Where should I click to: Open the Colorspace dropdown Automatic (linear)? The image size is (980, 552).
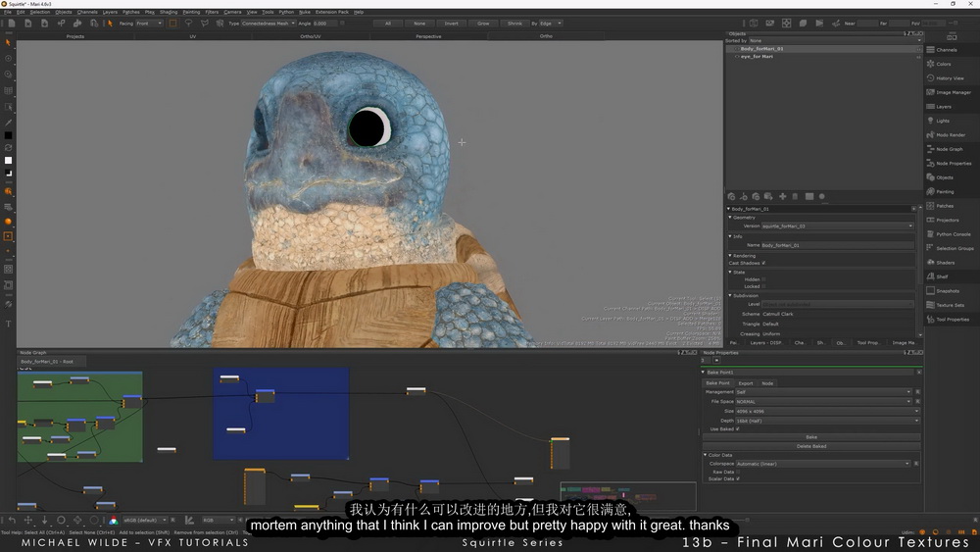pyautogui.click(x=823, y=464)
